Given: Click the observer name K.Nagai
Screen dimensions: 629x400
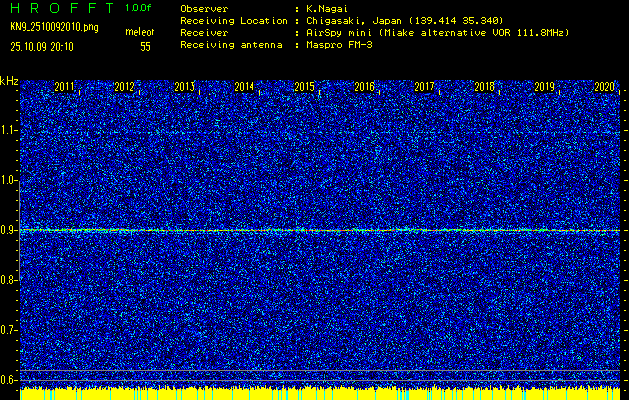Looking at the screenshot, I should 326,8.
